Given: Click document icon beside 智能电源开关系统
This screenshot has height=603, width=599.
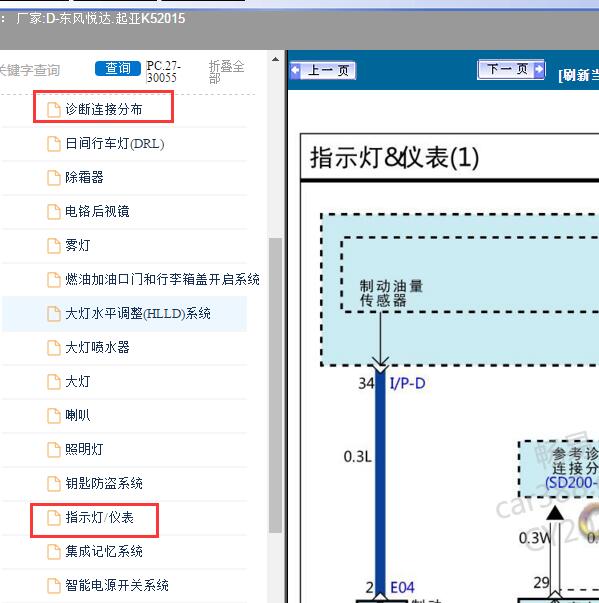Looking at the screenshot, I should coord(54,585).
